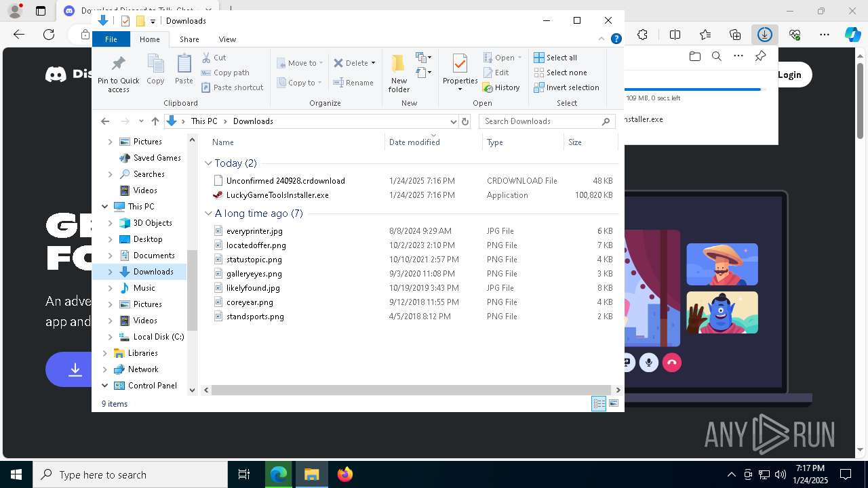Open Copy to dropdown
This screenshot has width=868, height=488.
pyautogui.click(x=300, y=83)
